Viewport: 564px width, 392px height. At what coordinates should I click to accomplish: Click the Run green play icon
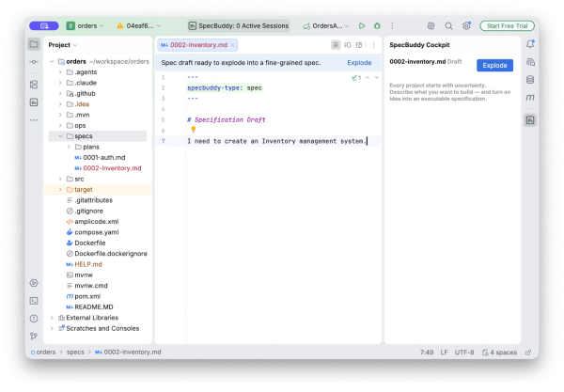pyautogui.click(x=362, y=26)
